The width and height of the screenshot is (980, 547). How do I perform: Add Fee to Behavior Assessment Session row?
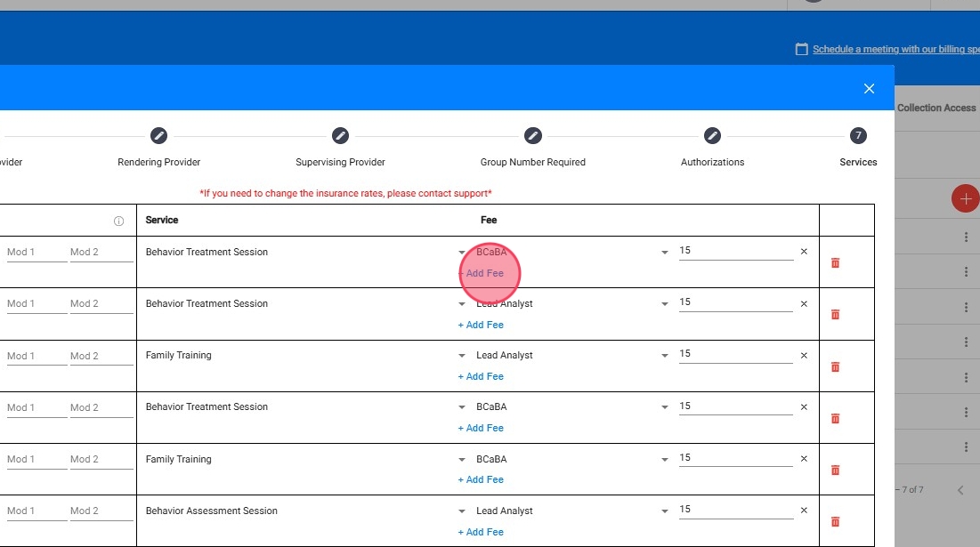pos(481,532)
